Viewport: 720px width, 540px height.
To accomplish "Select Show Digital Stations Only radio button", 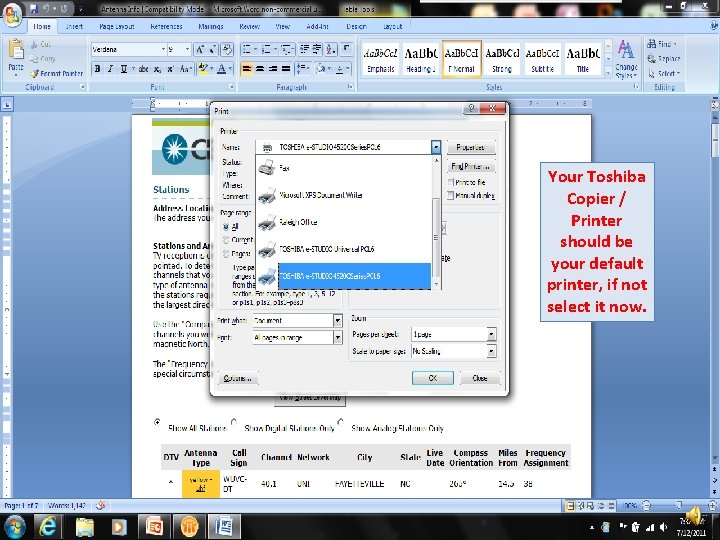I will (234, 422).
